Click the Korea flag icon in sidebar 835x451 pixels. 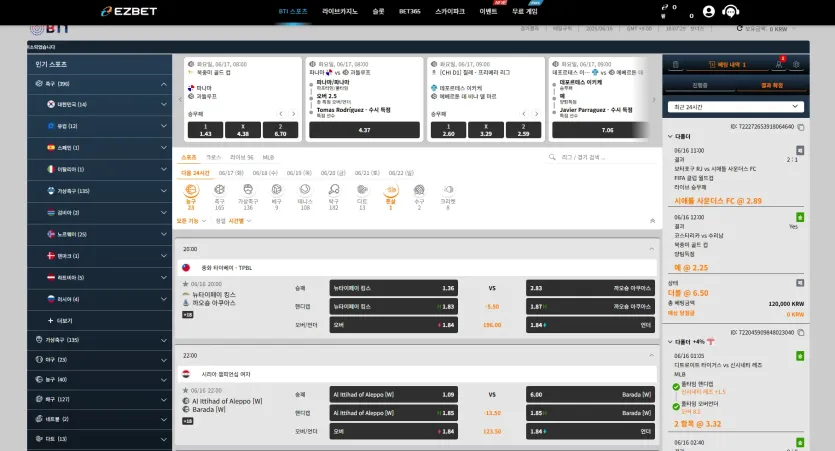[51, 104]
